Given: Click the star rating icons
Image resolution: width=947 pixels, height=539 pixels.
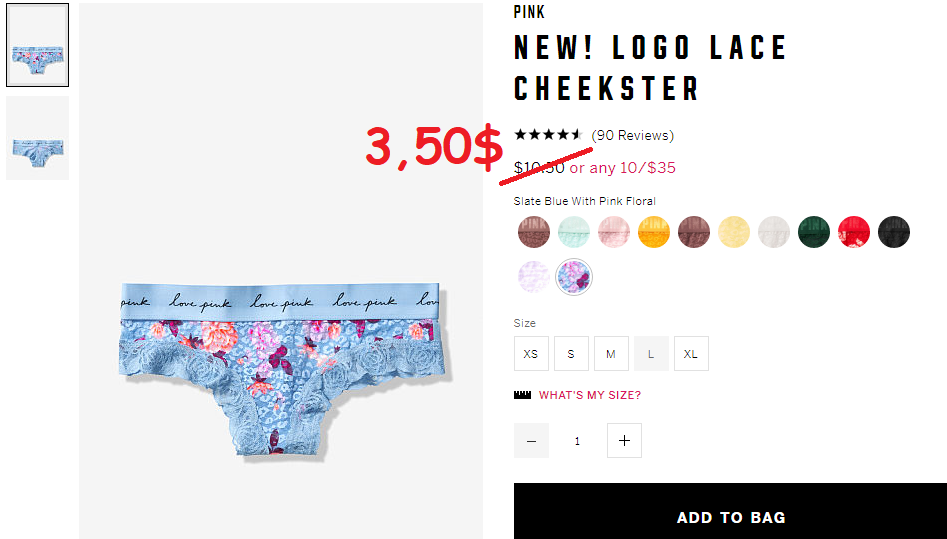Looking at the screenshot, I should (x=548, y=135).
